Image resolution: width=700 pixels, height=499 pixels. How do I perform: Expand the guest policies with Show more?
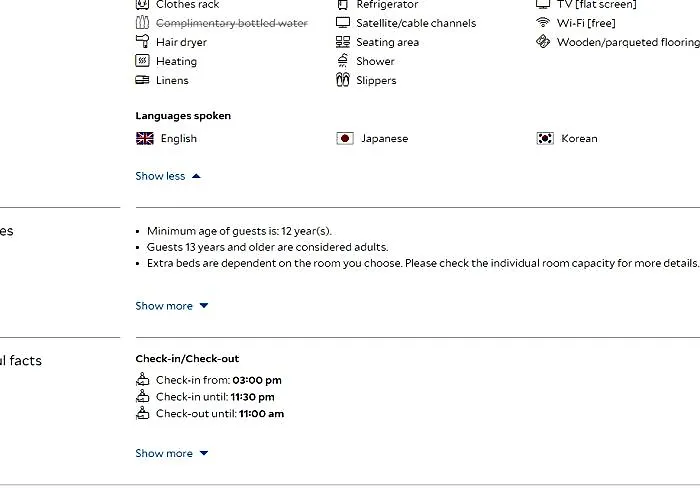pyautogui.click(x=171, y=306)
